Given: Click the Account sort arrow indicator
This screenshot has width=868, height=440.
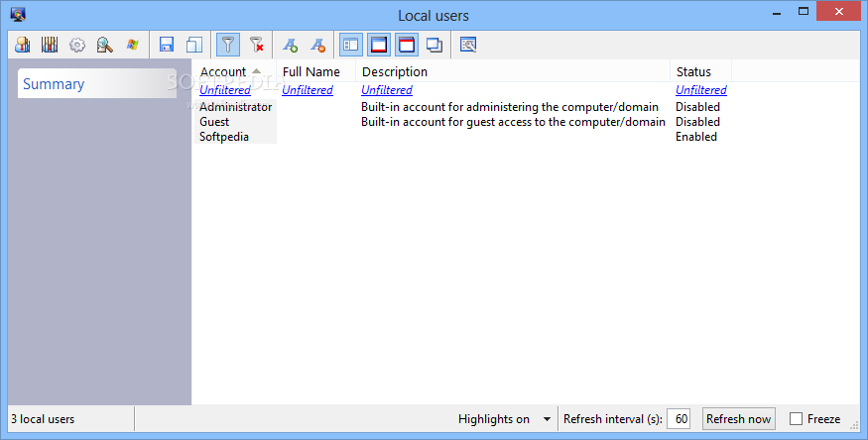Looking at the screenshot, I should tap(256, 71).
